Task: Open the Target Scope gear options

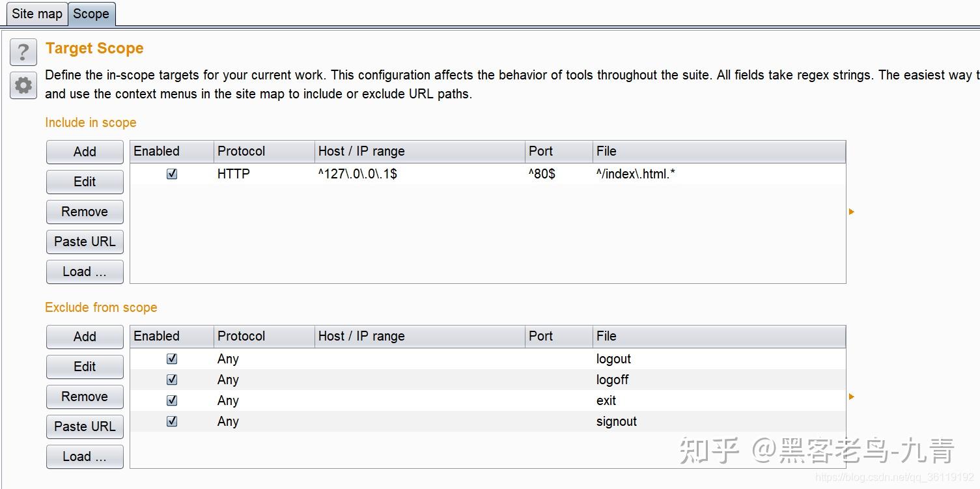Action: coord(23,85)
